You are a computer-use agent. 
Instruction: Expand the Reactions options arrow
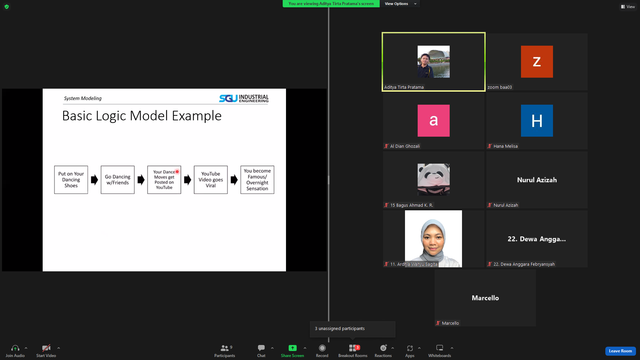point(393,348)
